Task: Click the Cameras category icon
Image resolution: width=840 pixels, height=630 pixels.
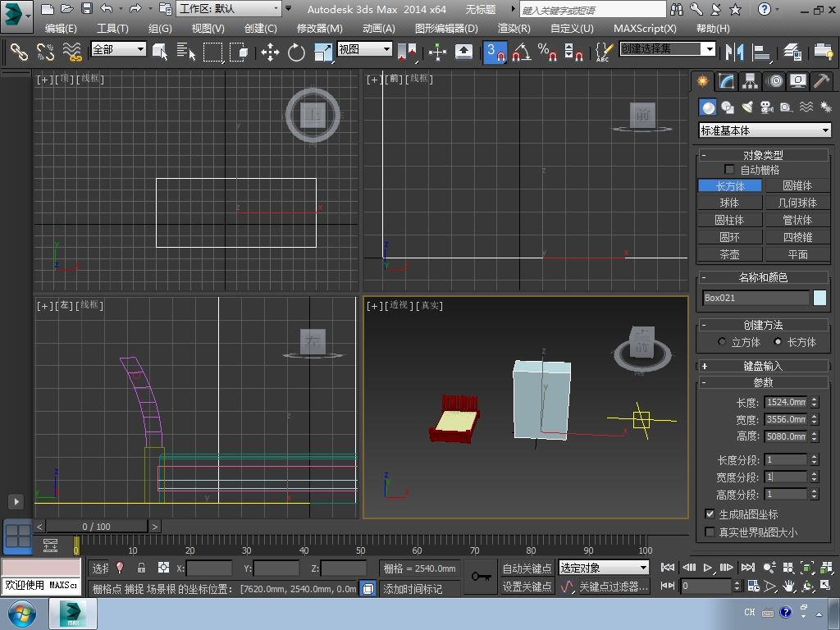Action: pyautogui.click(x=767, y=107)
